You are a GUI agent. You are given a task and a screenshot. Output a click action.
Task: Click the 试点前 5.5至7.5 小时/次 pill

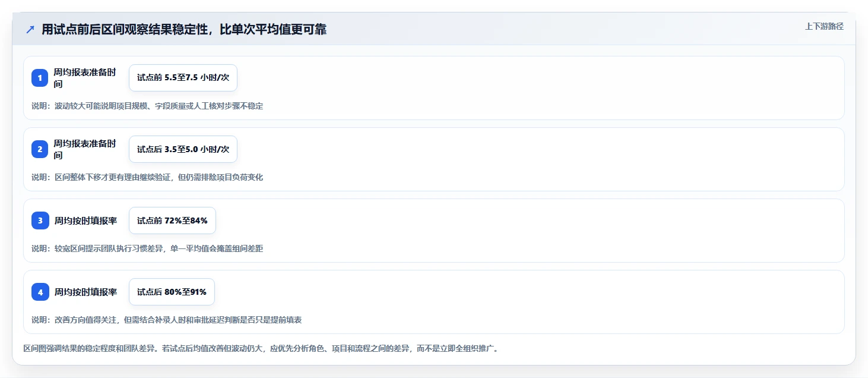tap(183, 78)
